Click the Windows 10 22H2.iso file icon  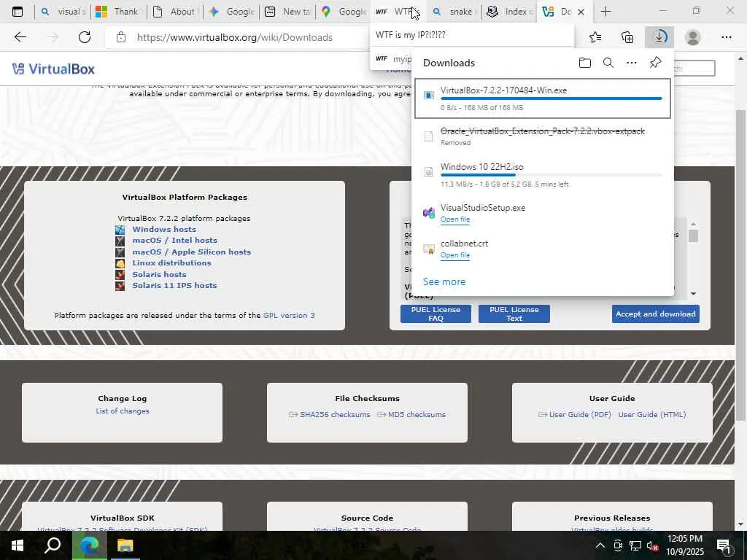click(429, 172)
